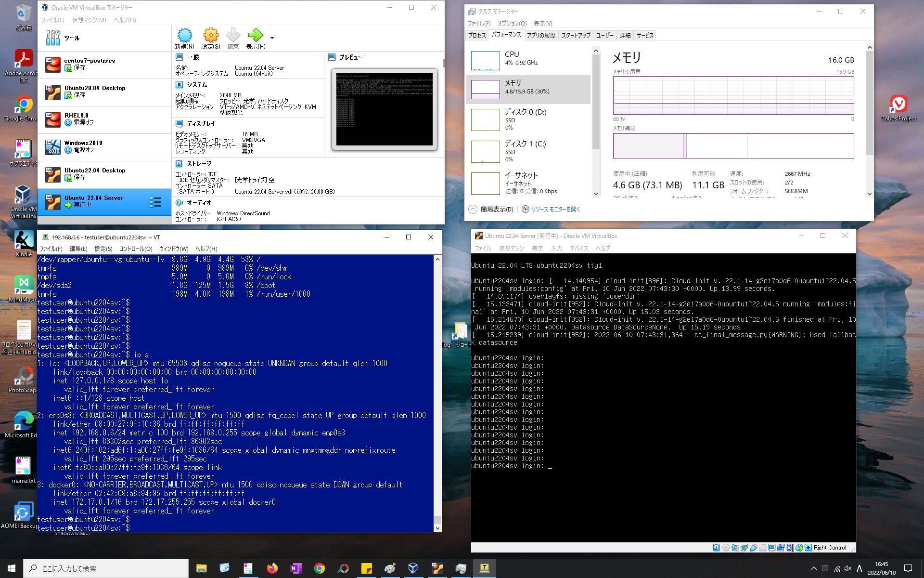Image resolution: width=924 pixels, height=578 pixels.
Task: Switch to Processes (プロセス) tab in Task Manager
Action: click(477, 35)
